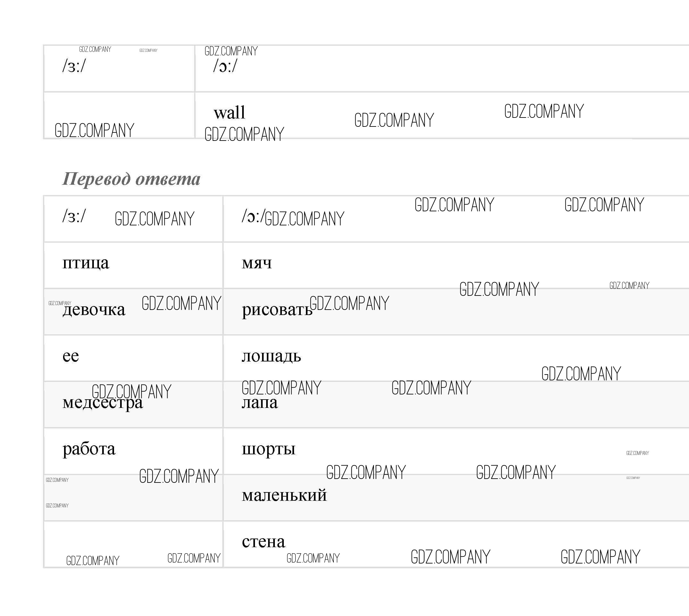Select the word "шорты"
Image resolution: width=689 pixels, height=616 pixels.
click(x=268, y=449)
